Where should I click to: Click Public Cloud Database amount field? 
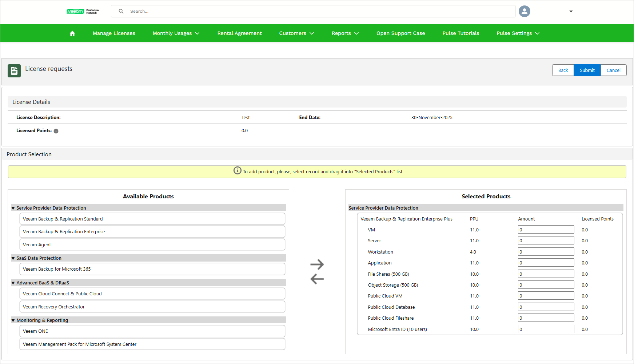[x=546, y=307]
